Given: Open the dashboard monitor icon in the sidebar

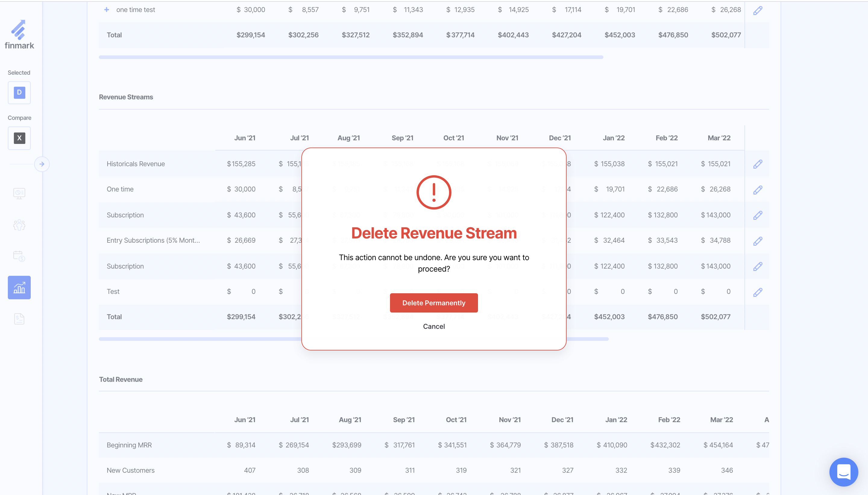Looking at the screenshot, I should 19,193.
